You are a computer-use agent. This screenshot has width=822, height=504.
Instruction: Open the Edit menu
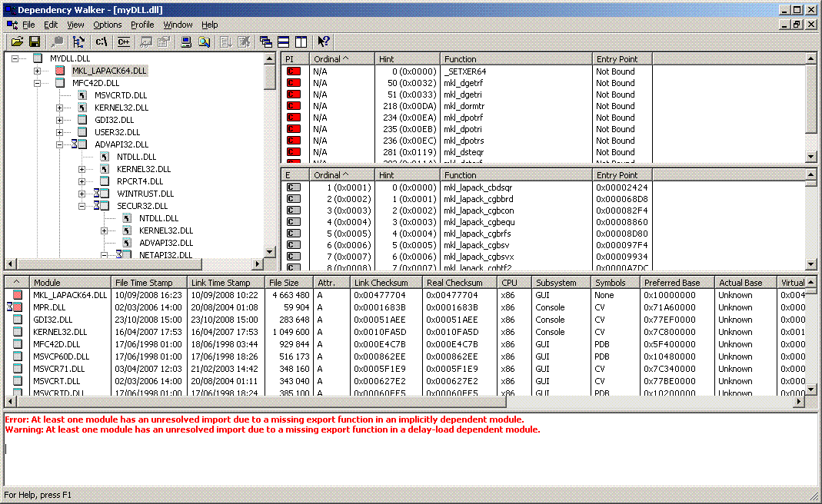coord(51,25)
